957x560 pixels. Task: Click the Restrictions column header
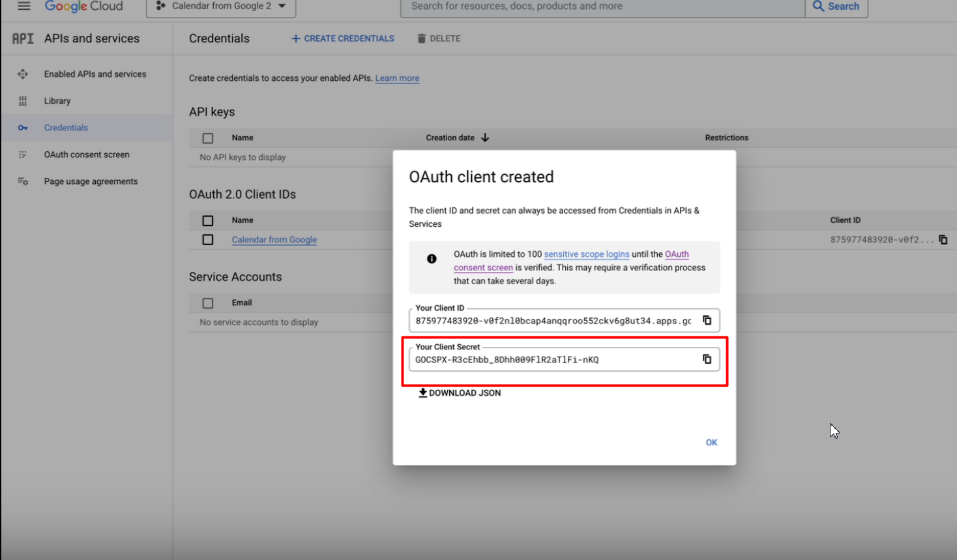pyautogui.click(x=726, y=138)
